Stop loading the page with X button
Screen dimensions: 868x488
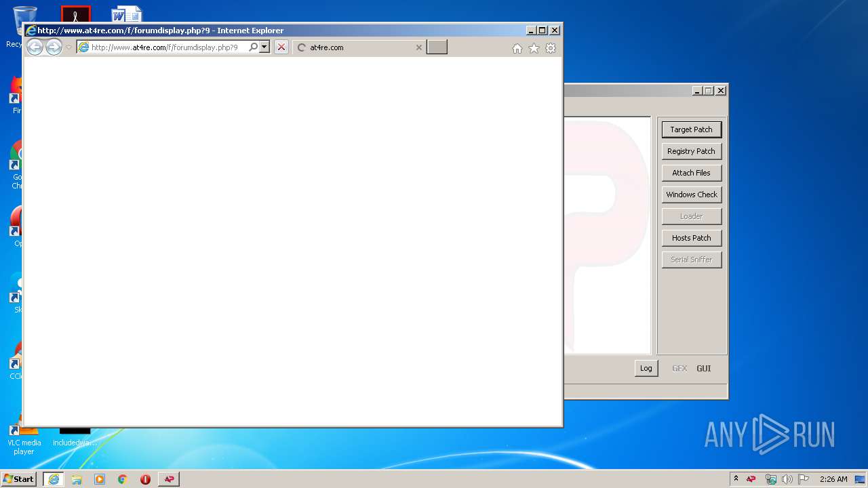(x=281, y=47)
